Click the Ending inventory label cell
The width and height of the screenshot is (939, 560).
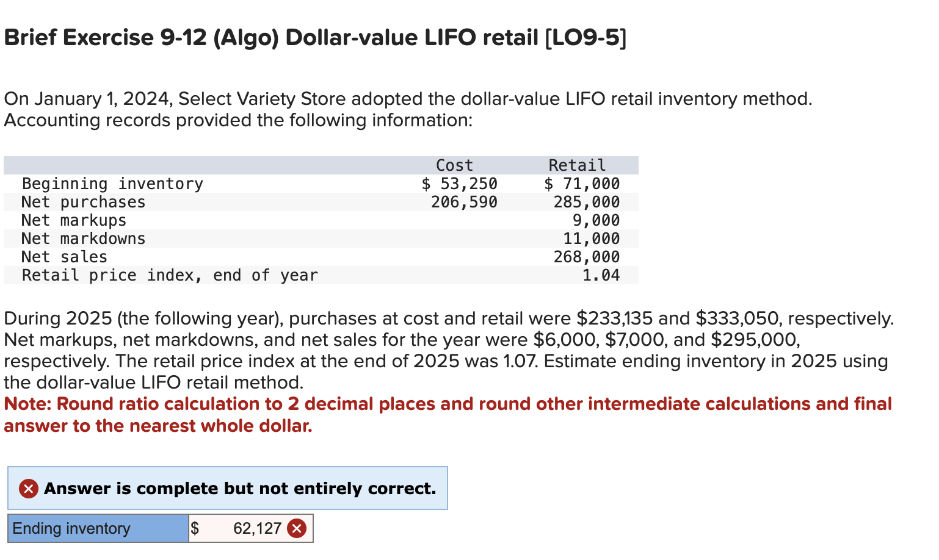pyautogui.click(x=96, y=528)
